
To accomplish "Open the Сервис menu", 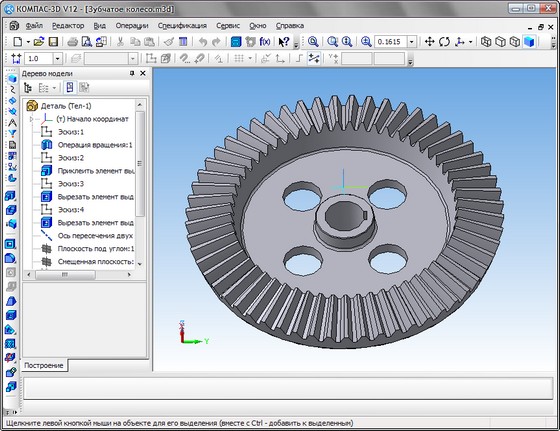I will [x=228, y=26].
